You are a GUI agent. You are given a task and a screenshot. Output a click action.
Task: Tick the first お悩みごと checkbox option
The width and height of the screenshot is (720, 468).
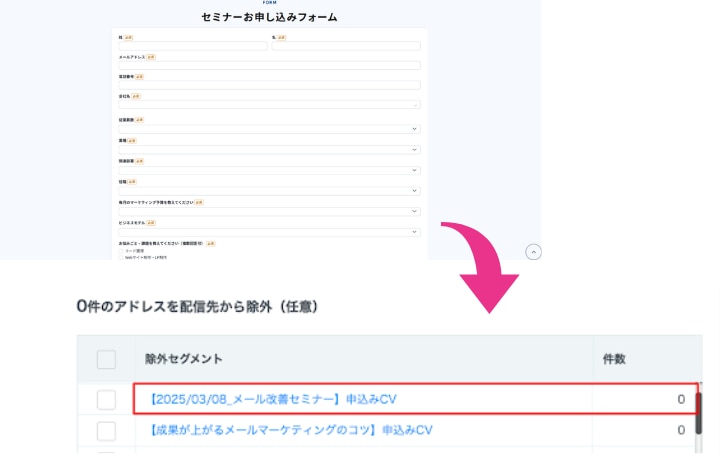tap(121, 250)
